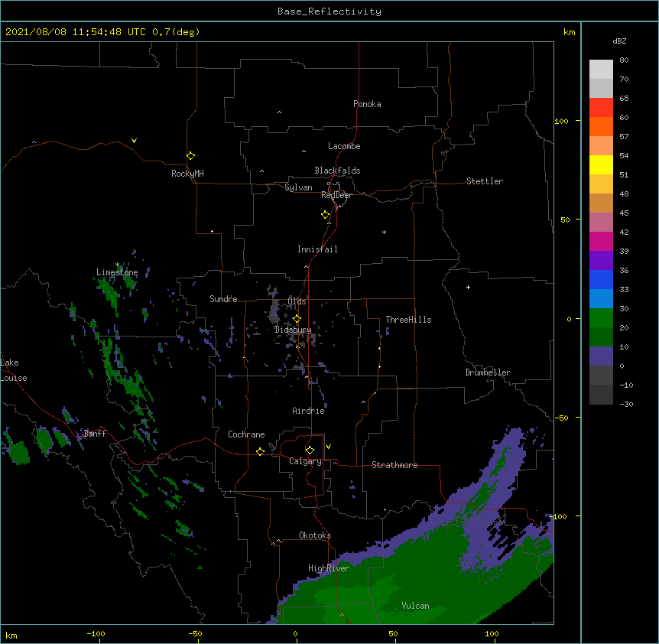This screenshot has width=659, height=644.
Task: Click the ThreeHills label
Action: (x=408, y=320)
